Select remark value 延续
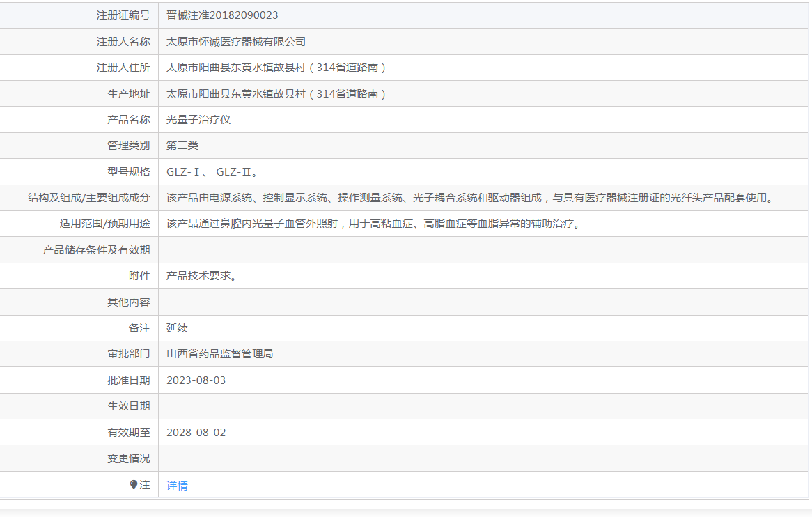 pyautogui.click(x=177, y=328)
